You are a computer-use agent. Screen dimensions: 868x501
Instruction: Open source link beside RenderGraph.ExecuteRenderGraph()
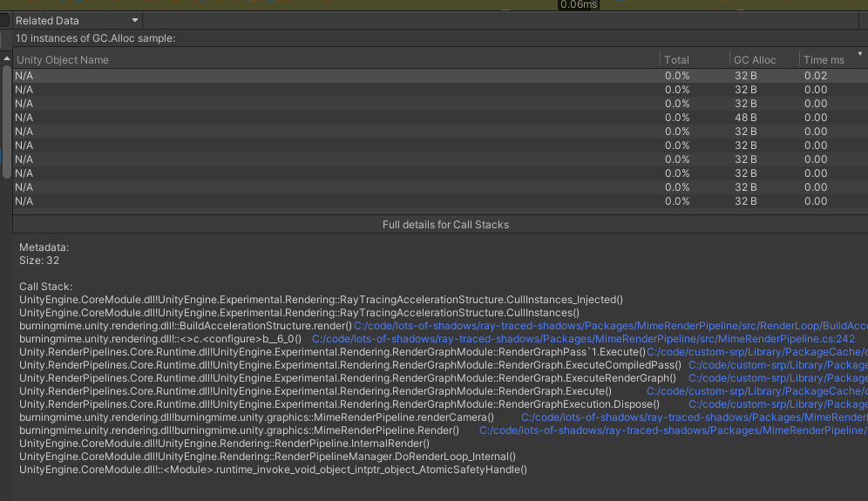point(777,378)
